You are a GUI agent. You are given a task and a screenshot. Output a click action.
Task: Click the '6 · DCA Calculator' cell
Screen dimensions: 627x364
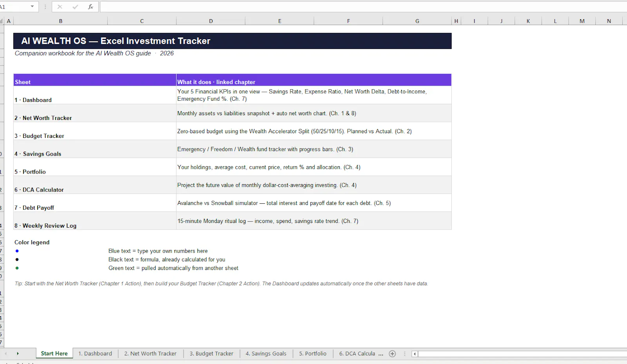(x=95, y=185)
